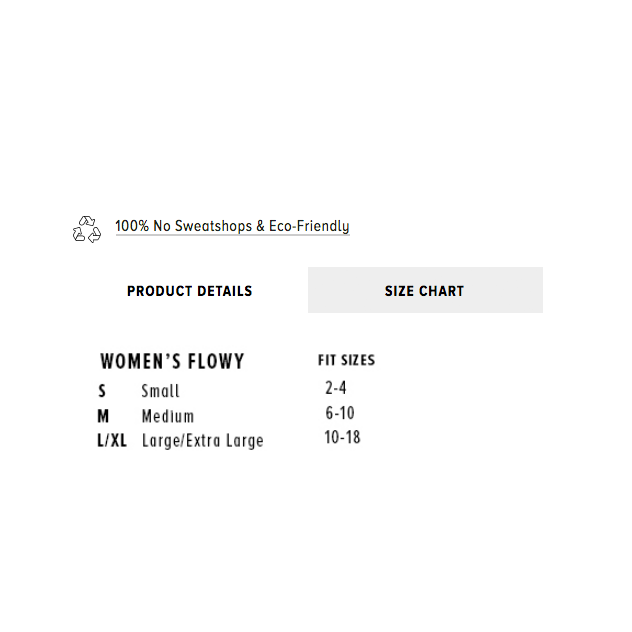Image resolution: width=632 pixels, height=632 pixels.
Task: Click the Women's Flowy heading
Action: [172, 361]
